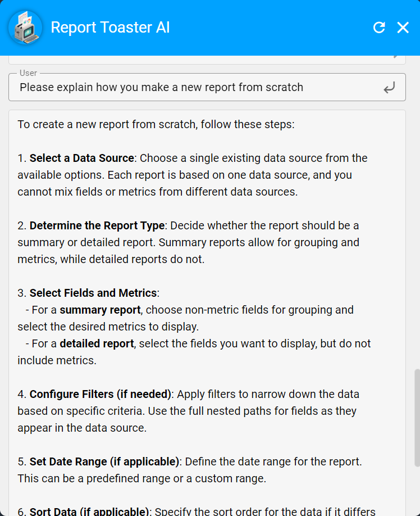Click the arrow on the partially visible top input
This screenshot has width=420, height=516.
pyautogui.click(x=395, y=56)
